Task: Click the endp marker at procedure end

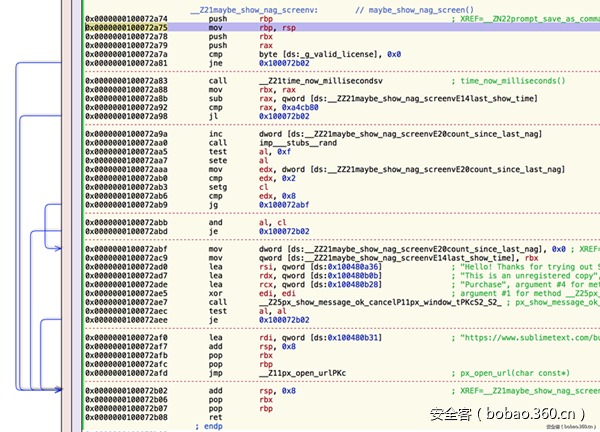Action: (210, 424)
